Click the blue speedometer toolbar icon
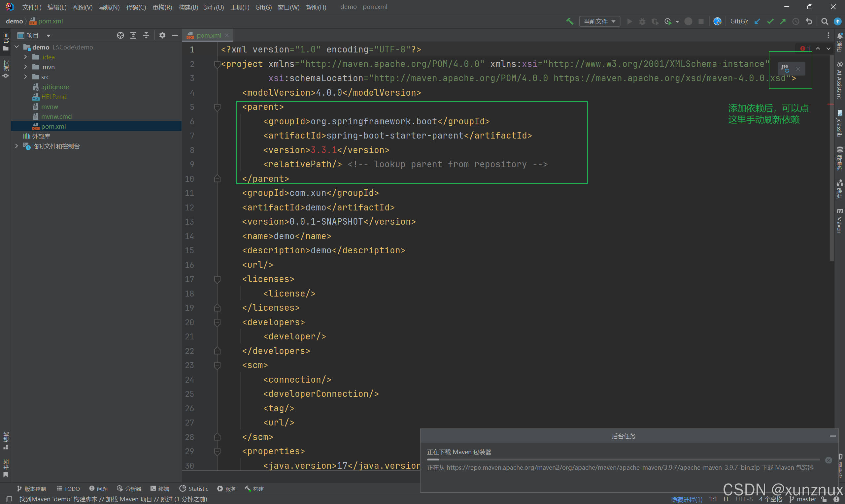Image resolution: width=845 pixels, height=504 pixels. point(717,21)
